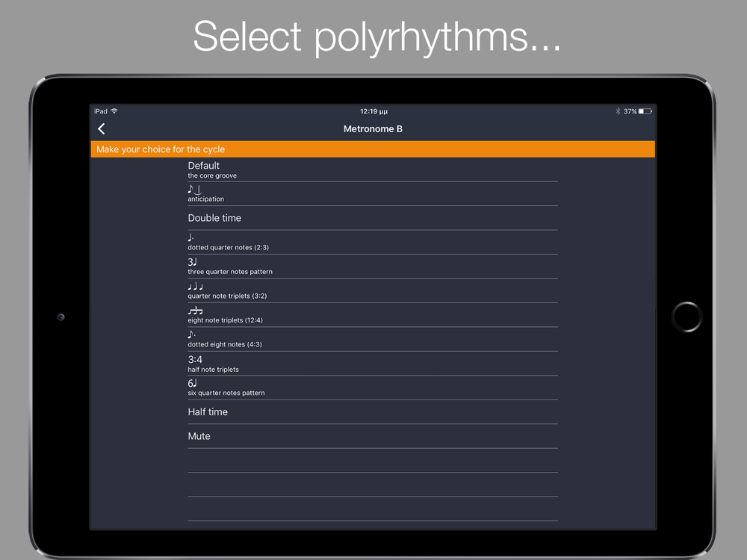The width and height of the screenshot is (747, 560).
Task: Tap the Wi-Fi icon in status bar
Action: coord(114,111)
